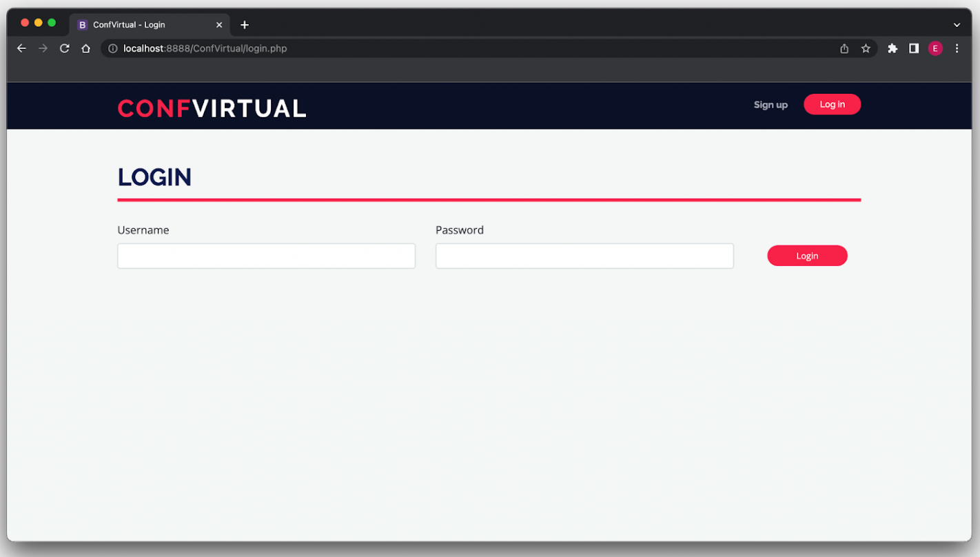This screenshot has height=557, width=980.
Task: Submit the form with Login button
Action: coord(807,256)
